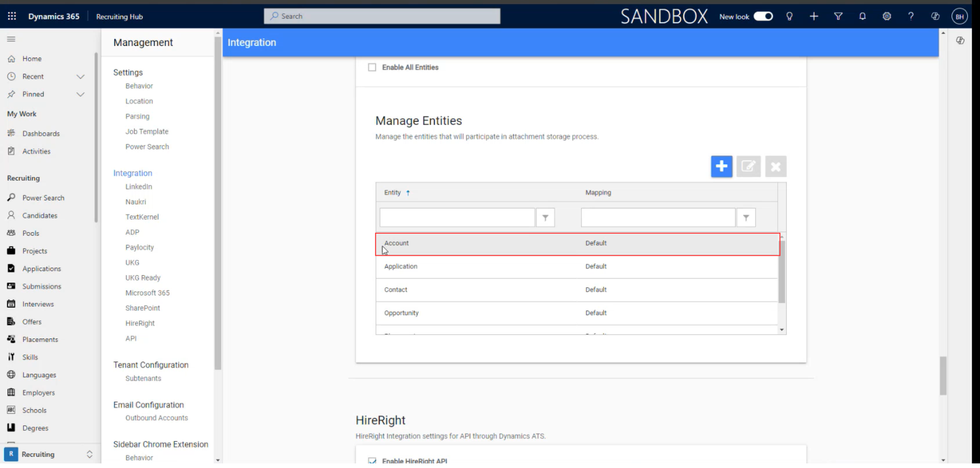This screenshot has width=980, height=468.
Task: Open SharePoint integration settings
Action: 143,308
